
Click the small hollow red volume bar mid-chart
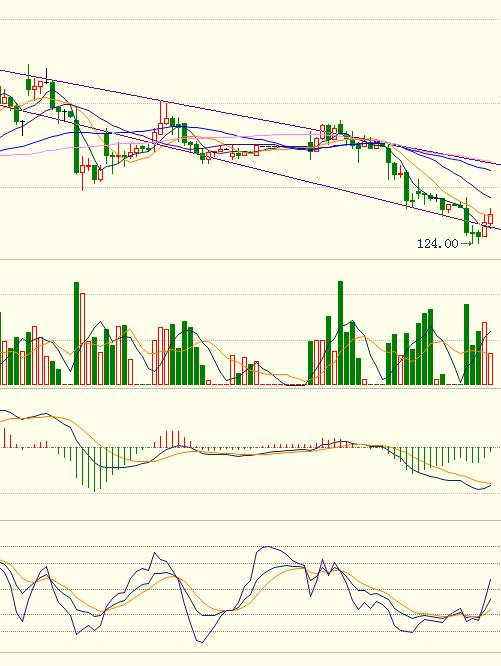click(208, 382)
